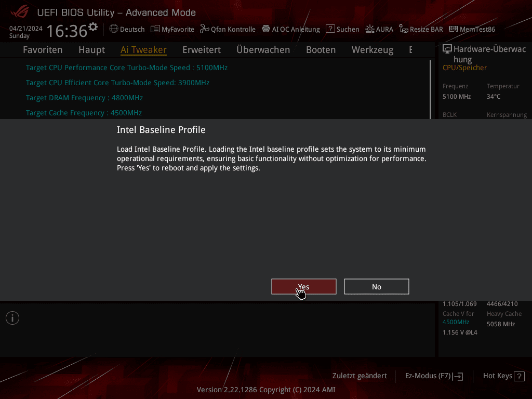The width and height of the screenshot is (532, 399).
Task: Click the 1.156 V @L4 value
Action: tap(460, 332)
